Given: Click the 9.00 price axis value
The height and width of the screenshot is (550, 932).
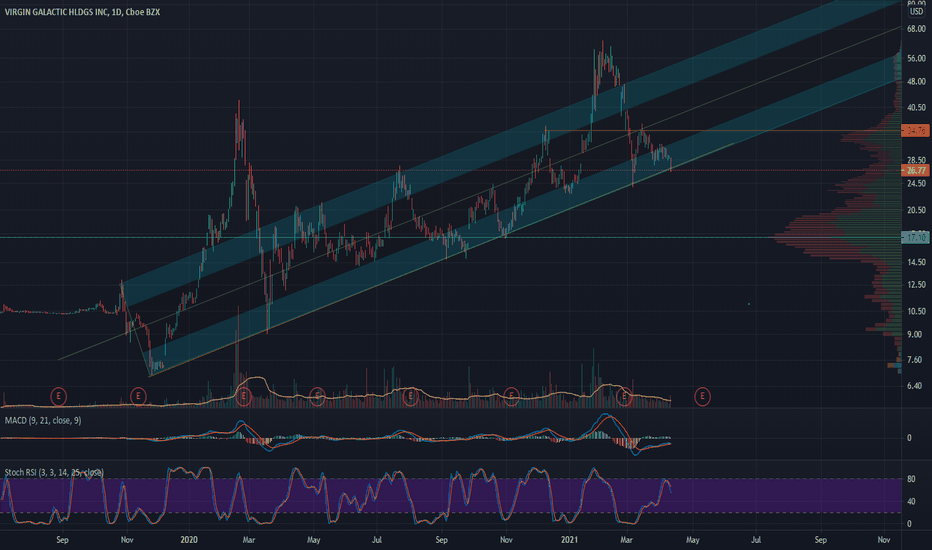Looking at the screenshot, I should tap(915, 334).
